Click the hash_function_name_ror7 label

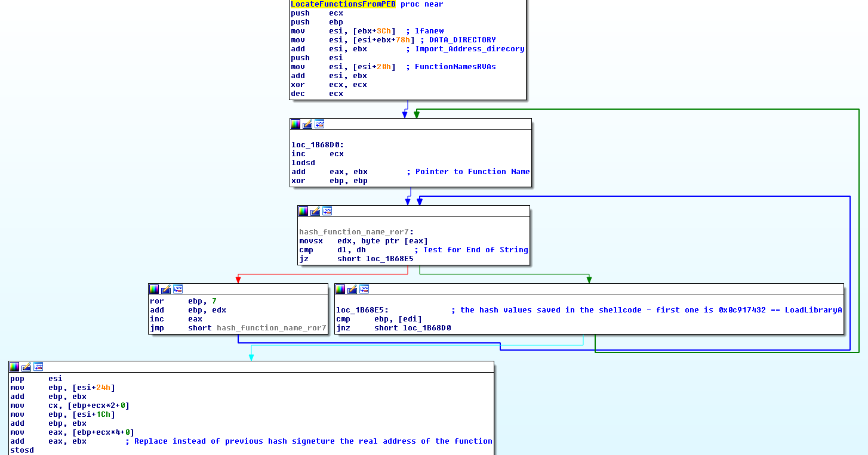click(x=356, y=232)
